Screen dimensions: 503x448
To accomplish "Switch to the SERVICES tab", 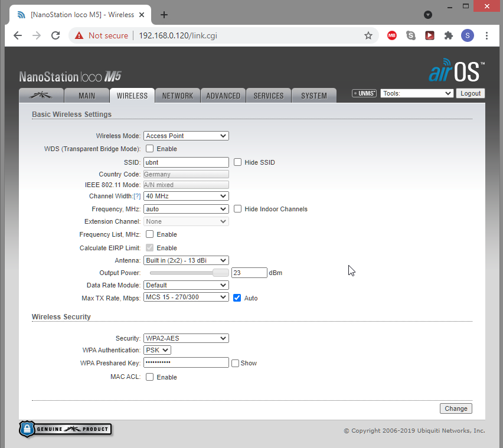I will pos(269,96).
